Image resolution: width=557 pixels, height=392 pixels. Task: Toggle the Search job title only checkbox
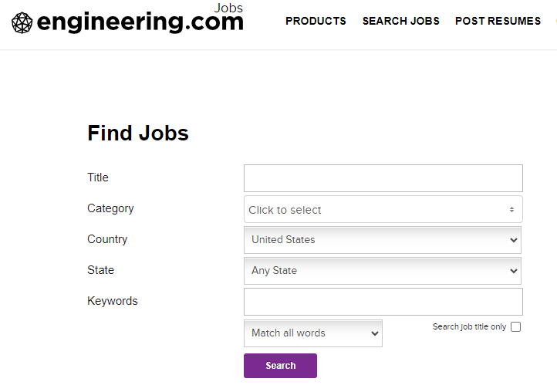pos(516,326)
